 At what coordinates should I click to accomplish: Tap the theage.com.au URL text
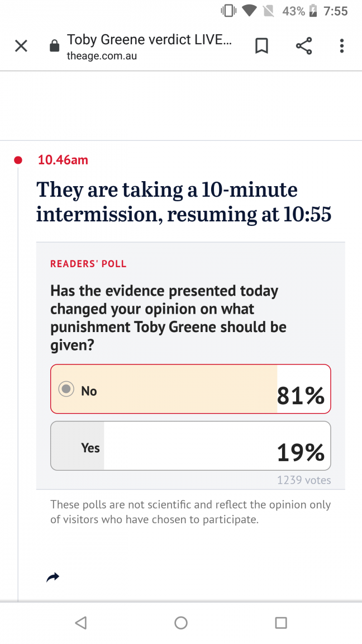[102, 56]
